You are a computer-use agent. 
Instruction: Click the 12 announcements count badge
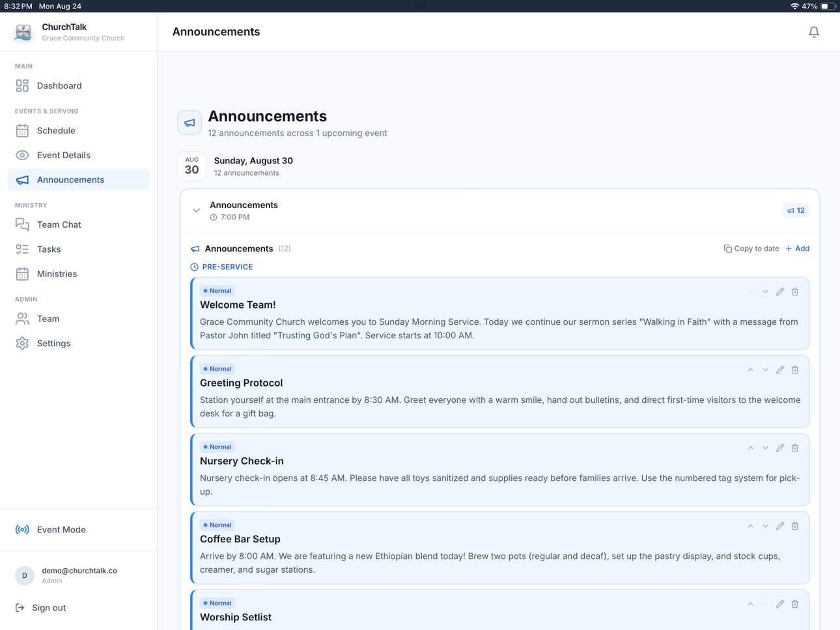click(796, 211)
